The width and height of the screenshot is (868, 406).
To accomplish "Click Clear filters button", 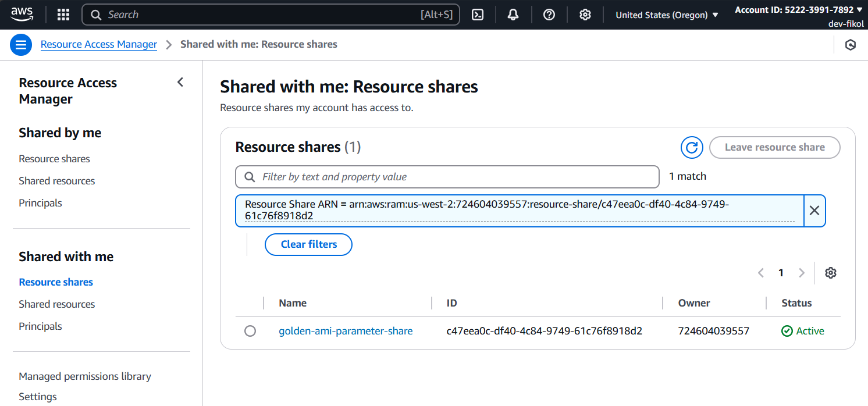I will tap(309, 244).
